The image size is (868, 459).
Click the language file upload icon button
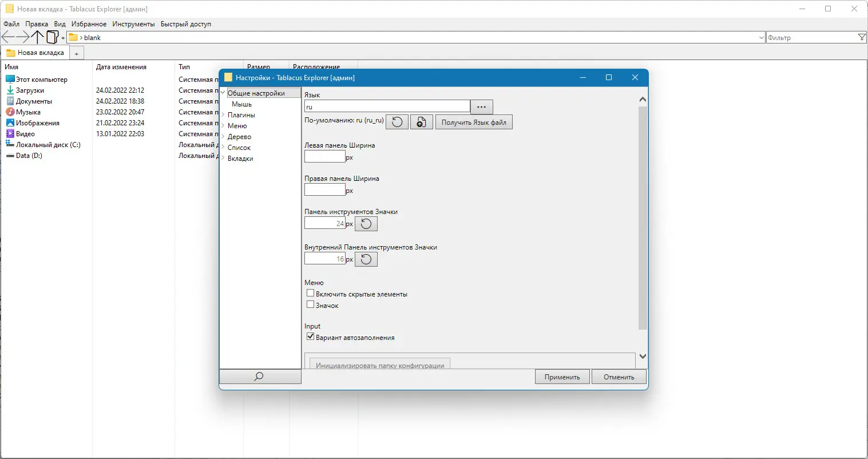(x=421, y=122)
